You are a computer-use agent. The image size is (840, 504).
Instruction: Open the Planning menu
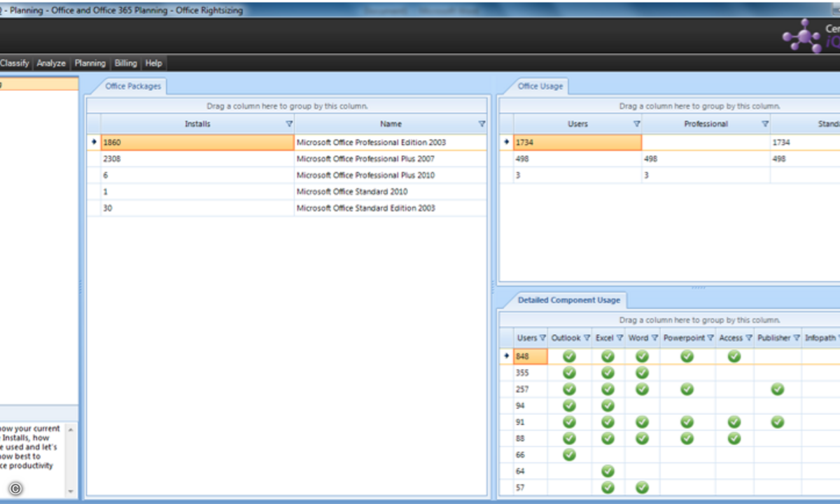tap(90, 63)
